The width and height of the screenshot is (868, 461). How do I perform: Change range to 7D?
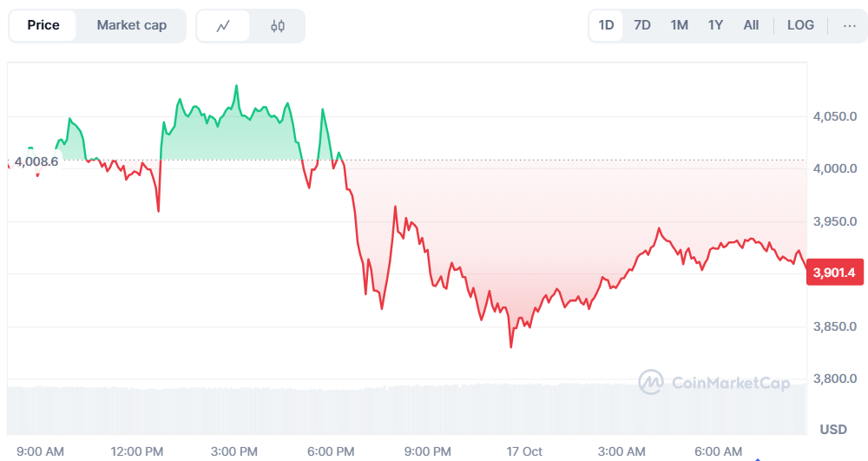pos(642,26)
